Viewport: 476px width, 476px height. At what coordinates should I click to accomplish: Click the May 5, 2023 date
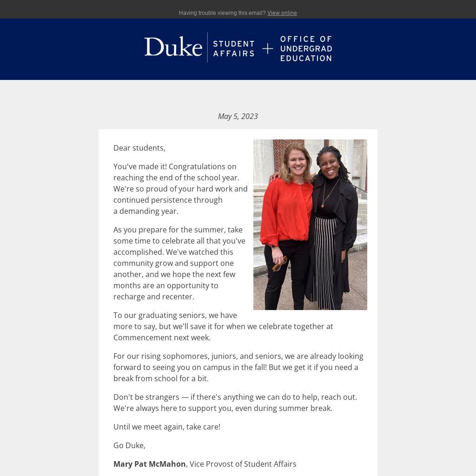point(238,116)
